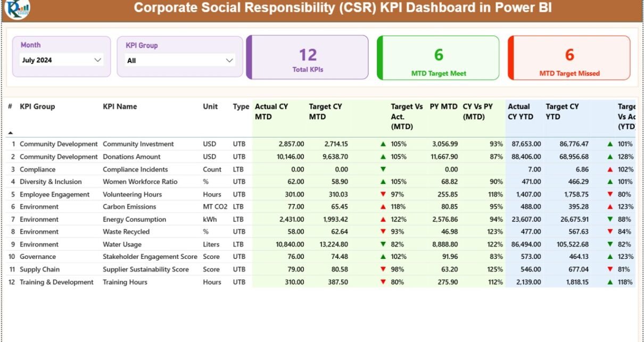Click red down arrow in Volunteering Hours row
This screenshot has width=644, height=342.
point(383,194)
